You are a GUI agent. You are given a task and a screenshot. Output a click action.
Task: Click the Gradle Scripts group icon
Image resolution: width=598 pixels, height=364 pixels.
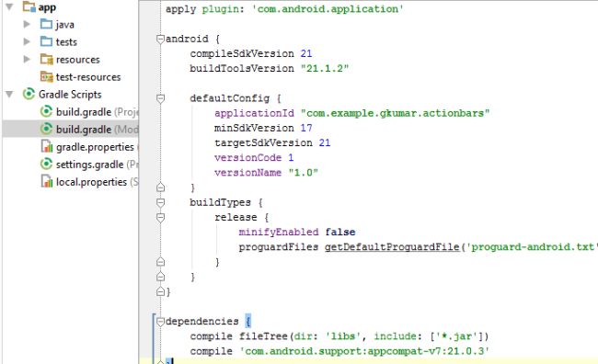click(29, 94)
